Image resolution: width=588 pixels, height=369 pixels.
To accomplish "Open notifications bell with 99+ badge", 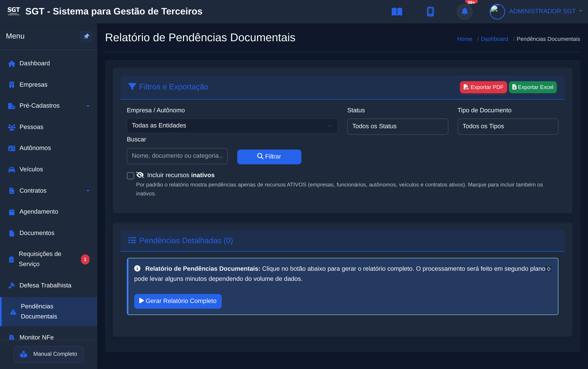I will coord(465,11).
